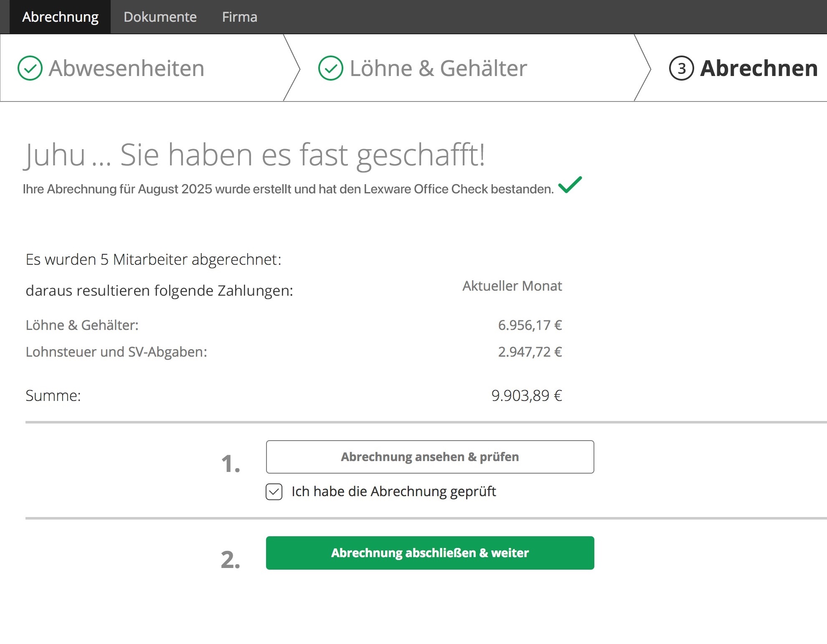The height and width of the screenshot is (644, 827).
Task: Click the Summe amount 9.903,89 €
Action: coord(526,395)
